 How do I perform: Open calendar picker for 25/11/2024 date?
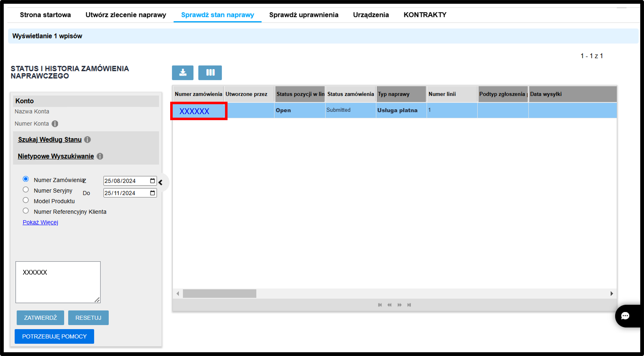point(152,193)
